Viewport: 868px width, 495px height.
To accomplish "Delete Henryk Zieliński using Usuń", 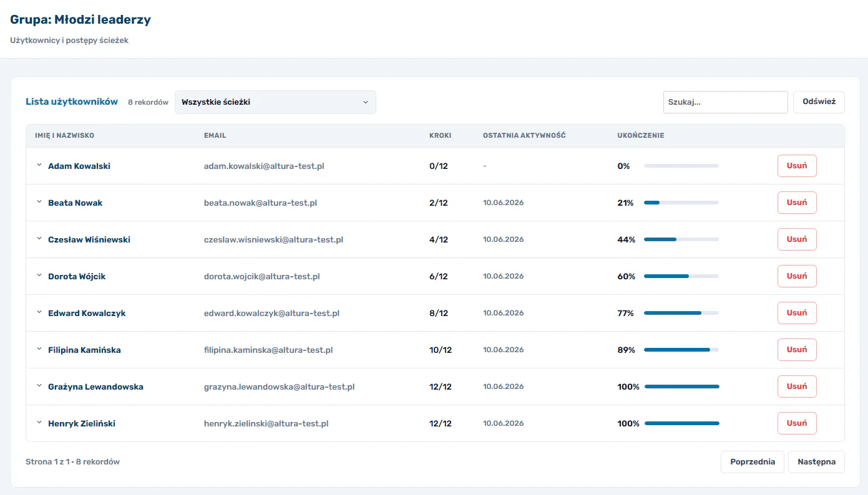I will [797, 423].
